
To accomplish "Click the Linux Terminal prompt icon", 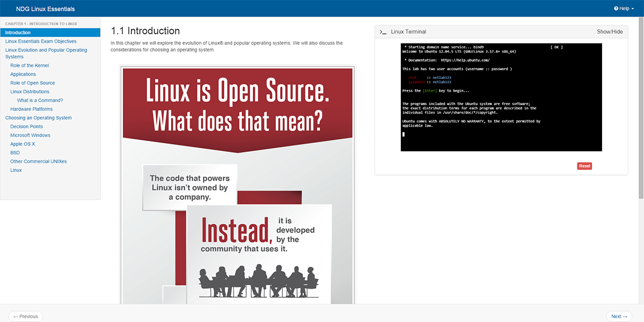I will 383,32.
